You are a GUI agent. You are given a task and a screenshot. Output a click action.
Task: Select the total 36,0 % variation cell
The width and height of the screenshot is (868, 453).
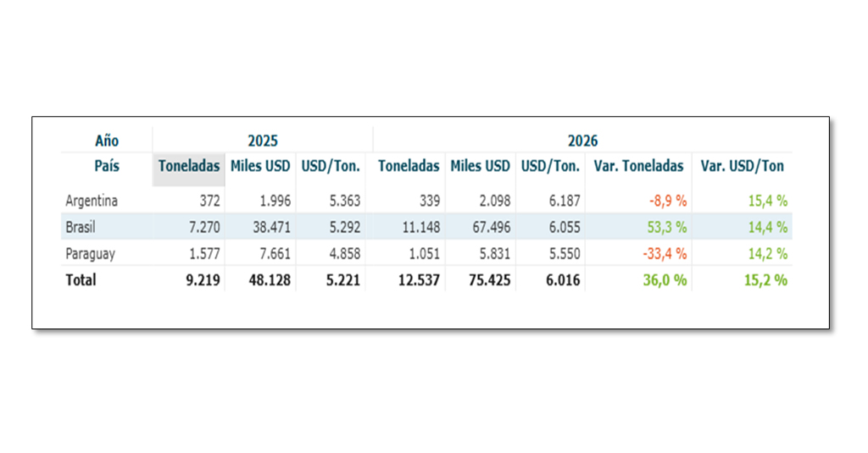point(665,279)
